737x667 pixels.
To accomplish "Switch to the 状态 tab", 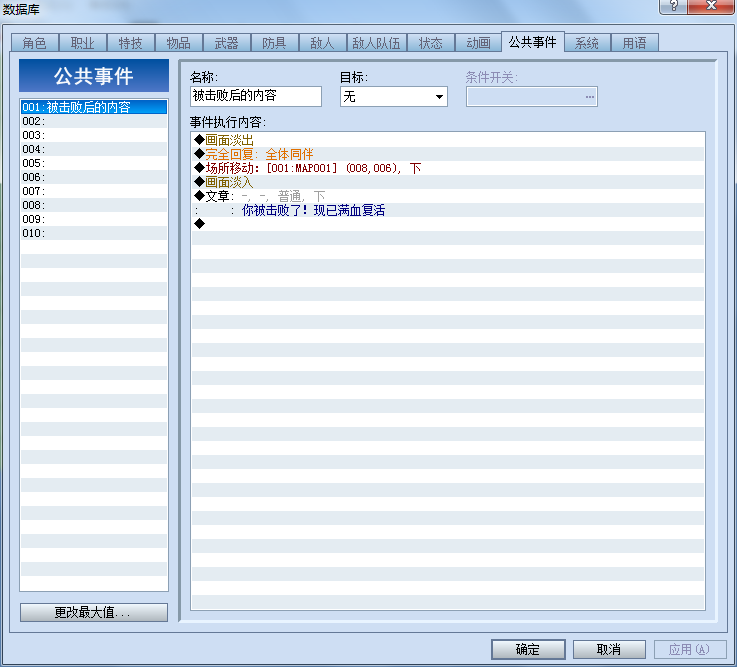I will [x=431, y=43].
